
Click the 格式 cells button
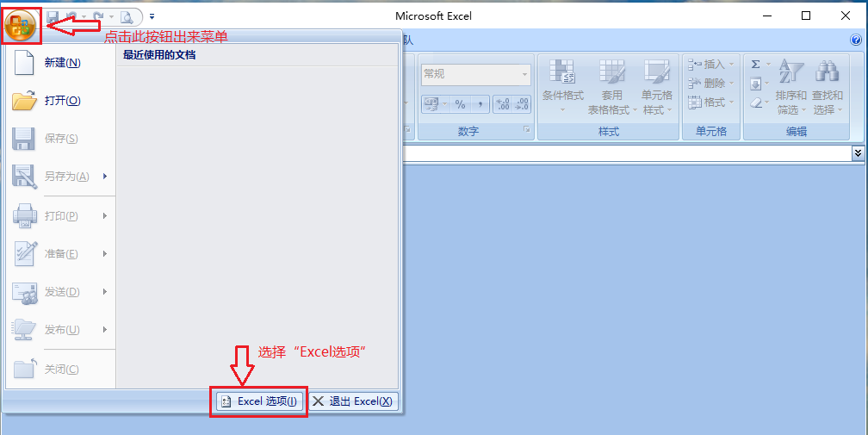711,103
